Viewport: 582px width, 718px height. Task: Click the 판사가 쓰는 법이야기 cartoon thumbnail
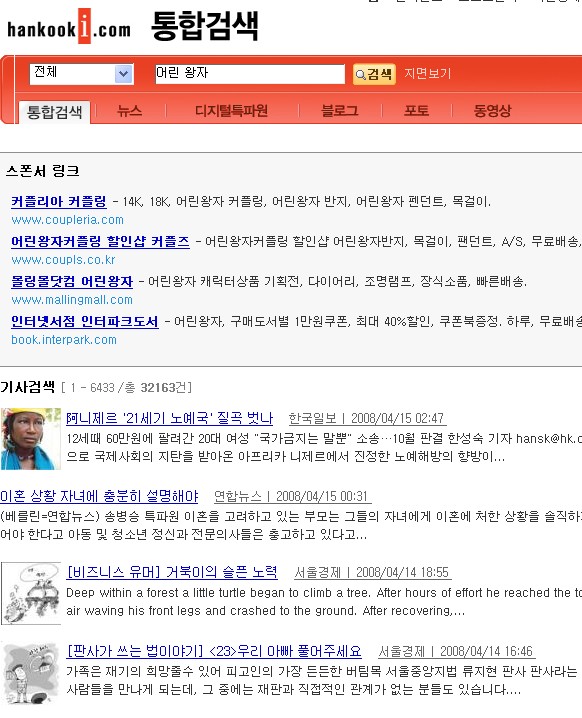[31, 673]
